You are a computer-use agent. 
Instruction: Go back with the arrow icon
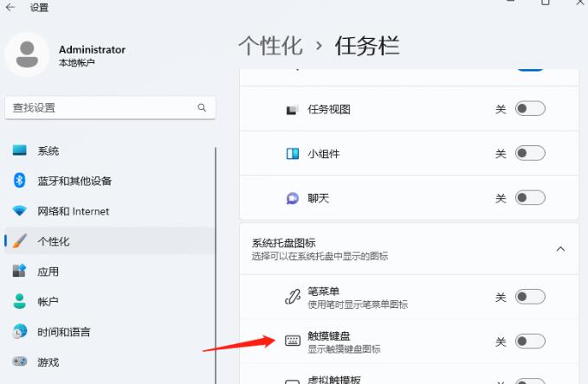[x=10, y=7]
